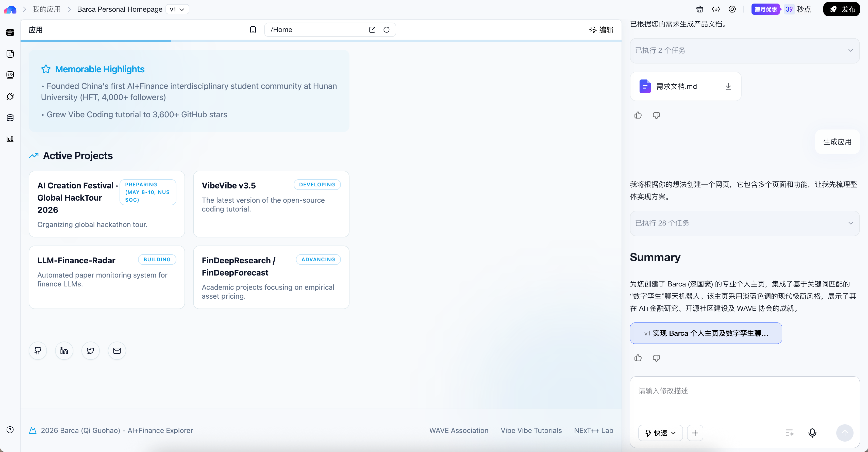
Task: Open the database icon in the left sidebar
Action: pos(10,118)
